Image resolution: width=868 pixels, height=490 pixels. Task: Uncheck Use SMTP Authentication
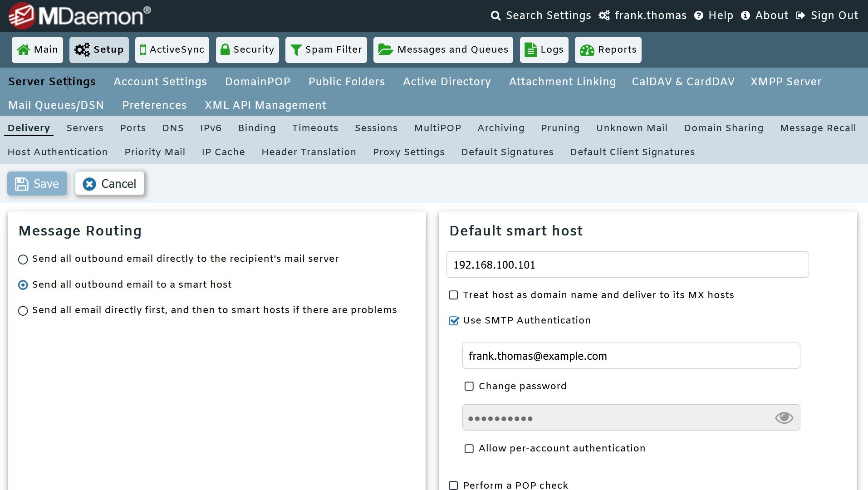click(453, 321)
